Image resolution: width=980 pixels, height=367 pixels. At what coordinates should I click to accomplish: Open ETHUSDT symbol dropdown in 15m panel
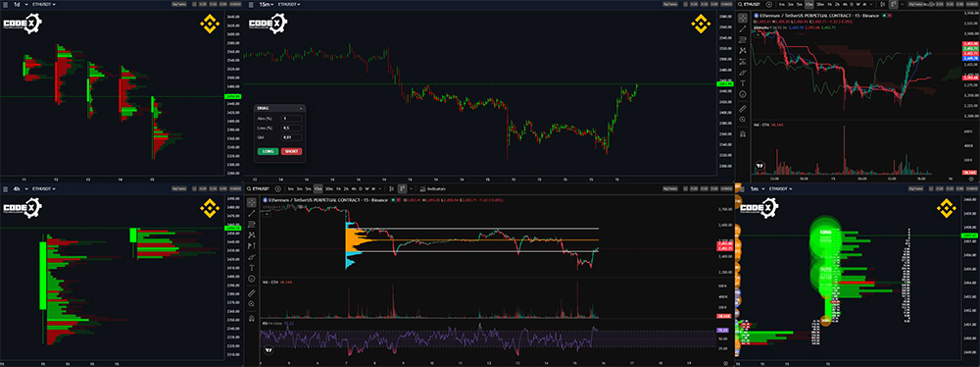click(289, 4)
